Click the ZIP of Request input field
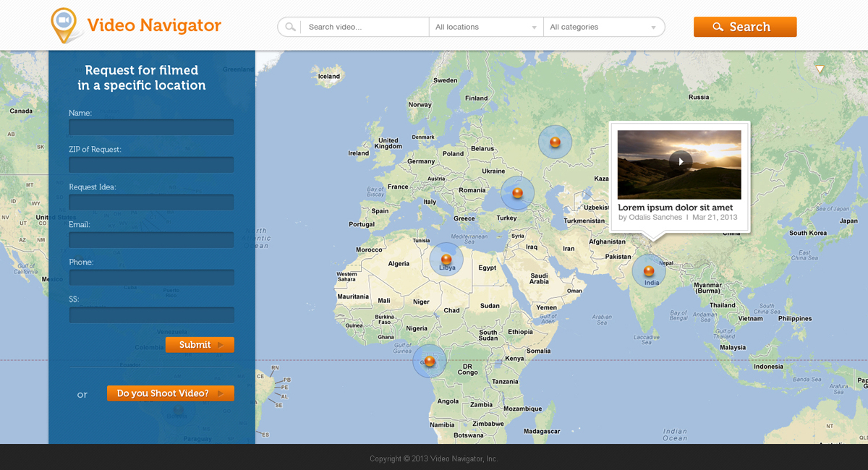868x470 pixels. tap(151, 165)
